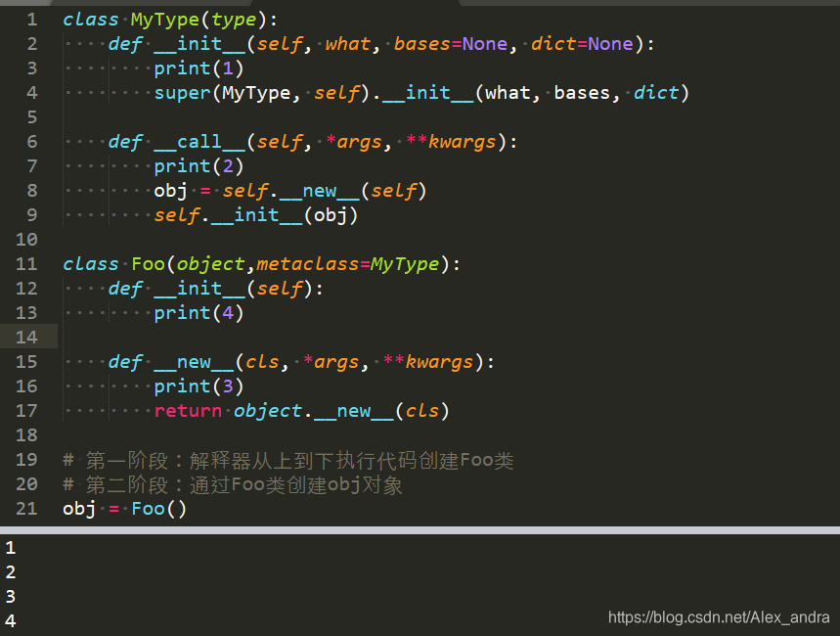The image size is (840, 636).
Task: Click line number 6 in the gutter
Action: [32, 142]
